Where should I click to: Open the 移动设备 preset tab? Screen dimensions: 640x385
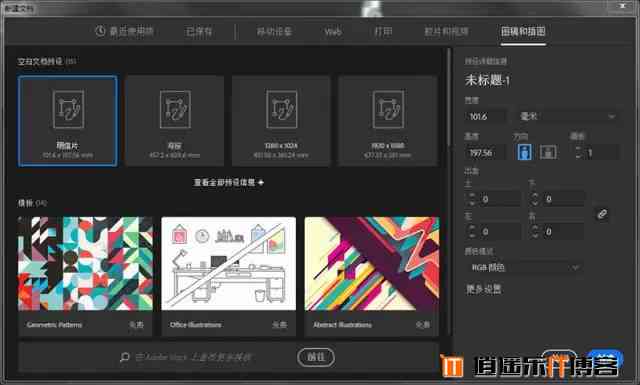(274, 31)
